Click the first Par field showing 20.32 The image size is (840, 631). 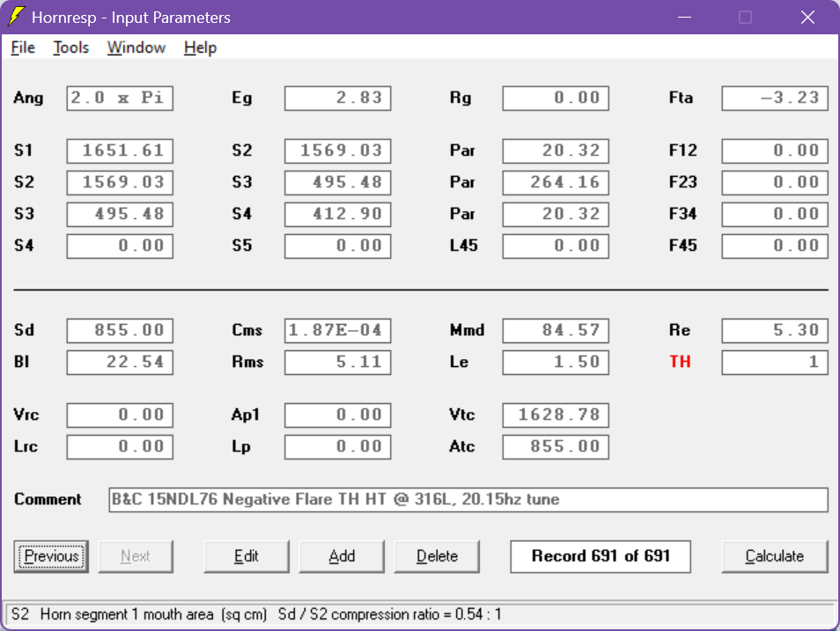(x=556, y=150)
